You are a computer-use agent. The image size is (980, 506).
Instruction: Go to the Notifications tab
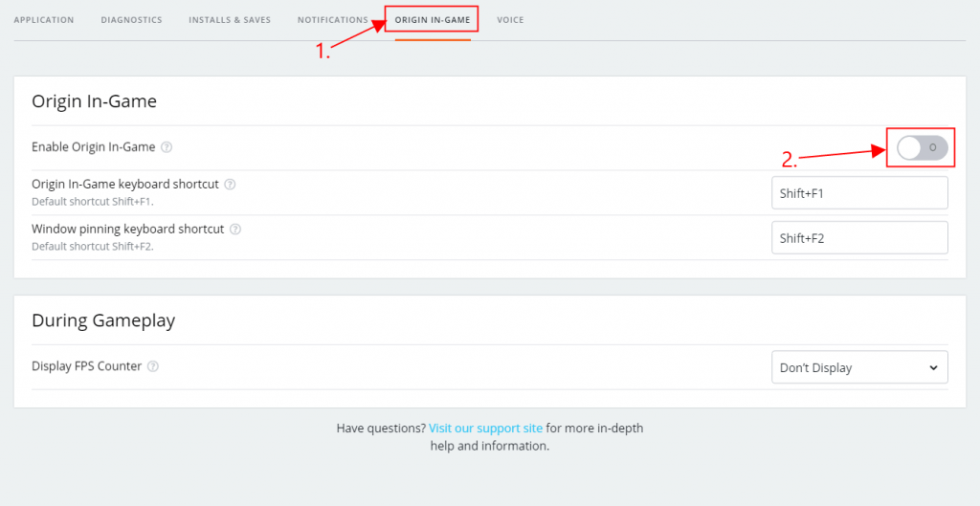[x=333, y=20]
